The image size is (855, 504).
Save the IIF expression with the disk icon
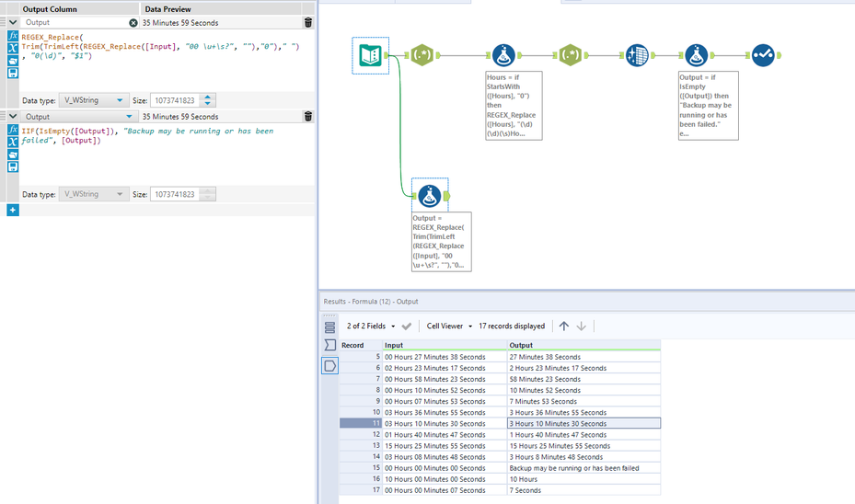point(13,166)
